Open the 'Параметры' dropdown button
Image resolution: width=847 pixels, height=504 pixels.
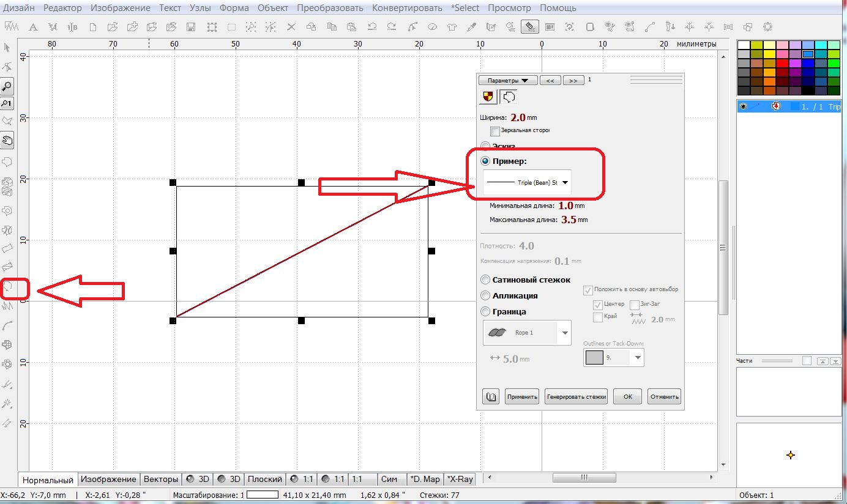click(508, 80)
